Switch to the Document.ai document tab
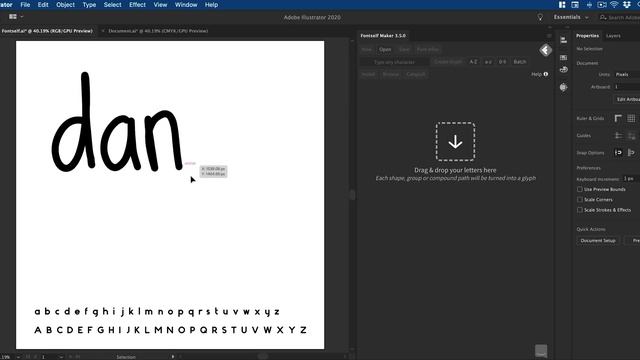 pos(158,31)
